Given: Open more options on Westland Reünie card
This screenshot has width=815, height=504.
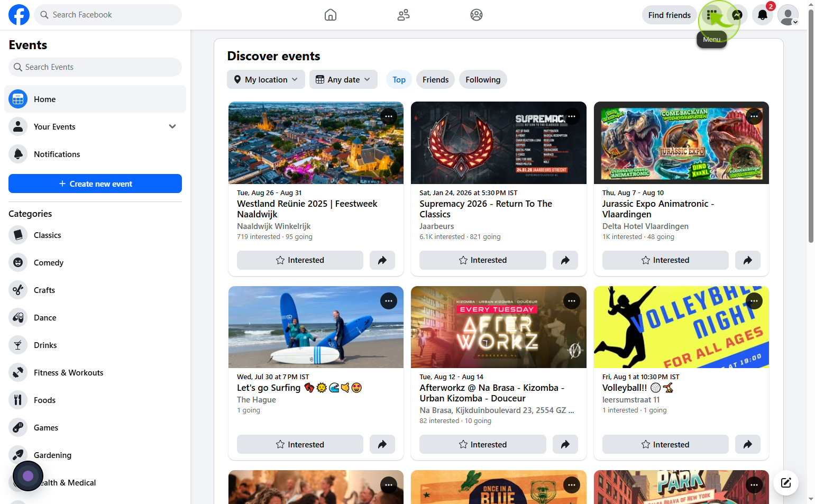Looking at the screenshot, I should (x=389, y=116).
